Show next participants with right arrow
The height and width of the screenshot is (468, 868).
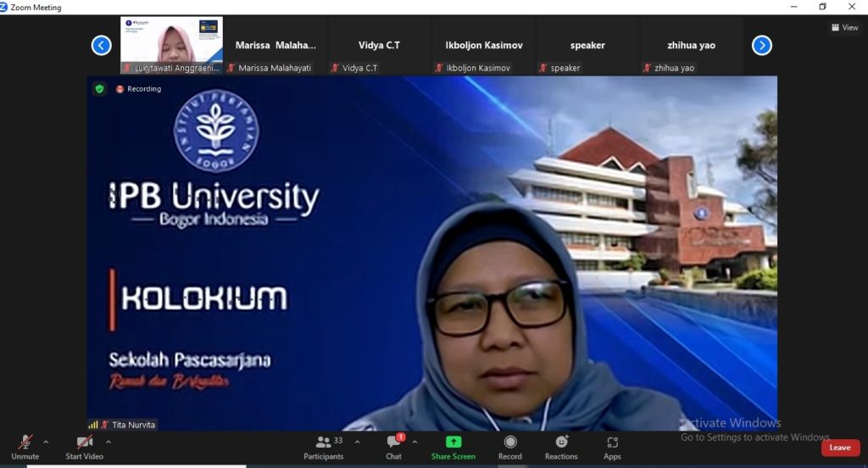762,46
